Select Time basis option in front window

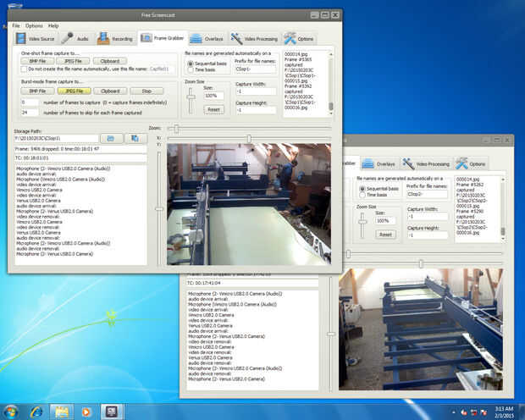191,69
